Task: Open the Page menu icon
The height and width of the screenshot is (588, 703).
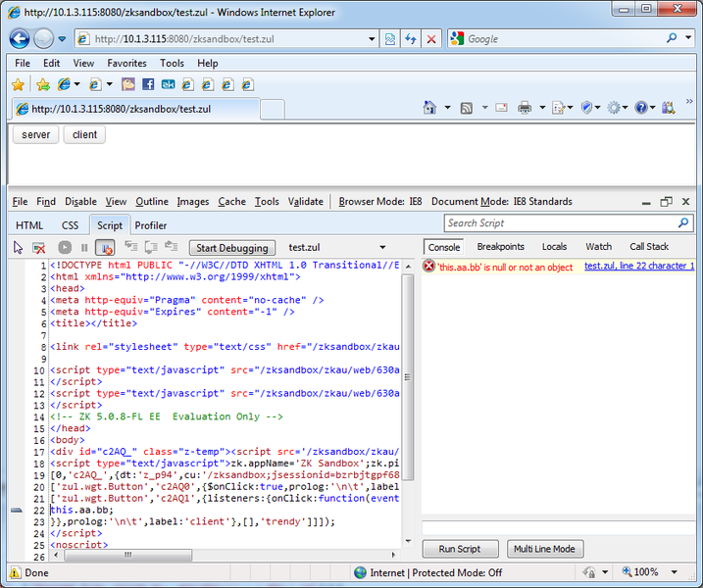Action: point(562,108)
